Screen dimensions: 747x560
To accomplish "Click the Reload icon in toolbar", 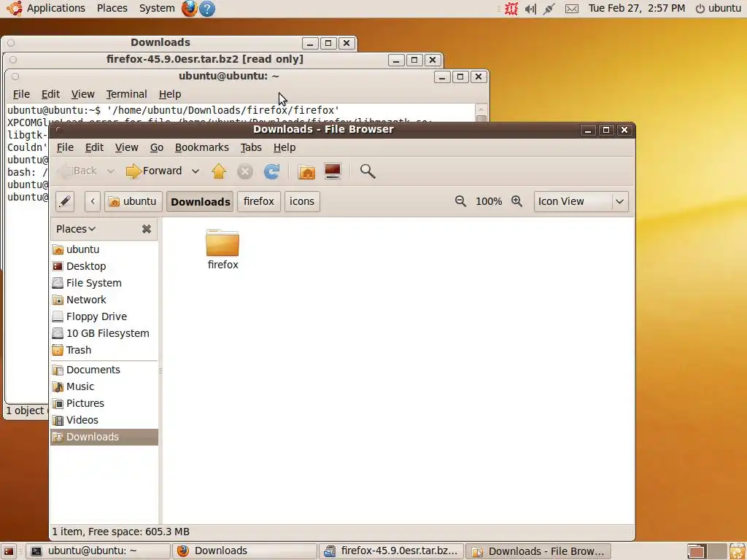I will coord(271,171).
